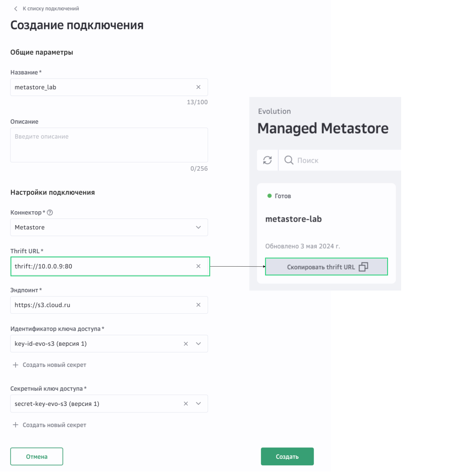Create new secret under secret key field
472x476 pixels.
(49, 425)
